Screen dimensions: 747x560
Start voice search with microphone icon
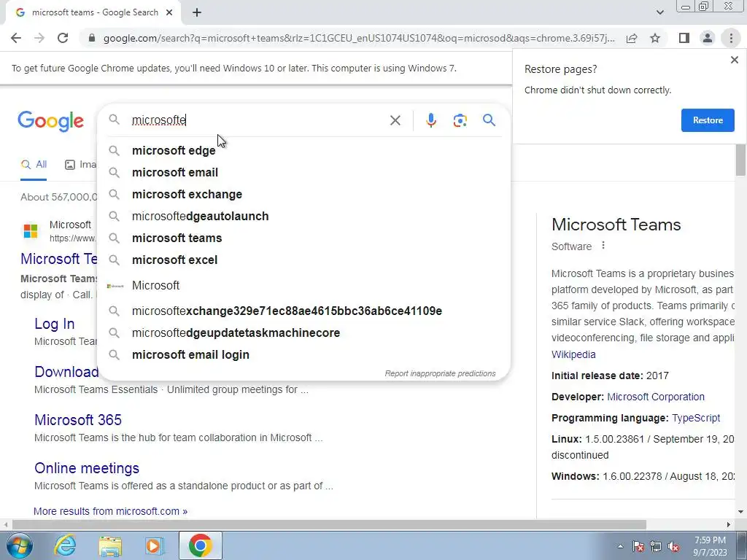pyautogui.click(x=431, y=120)
